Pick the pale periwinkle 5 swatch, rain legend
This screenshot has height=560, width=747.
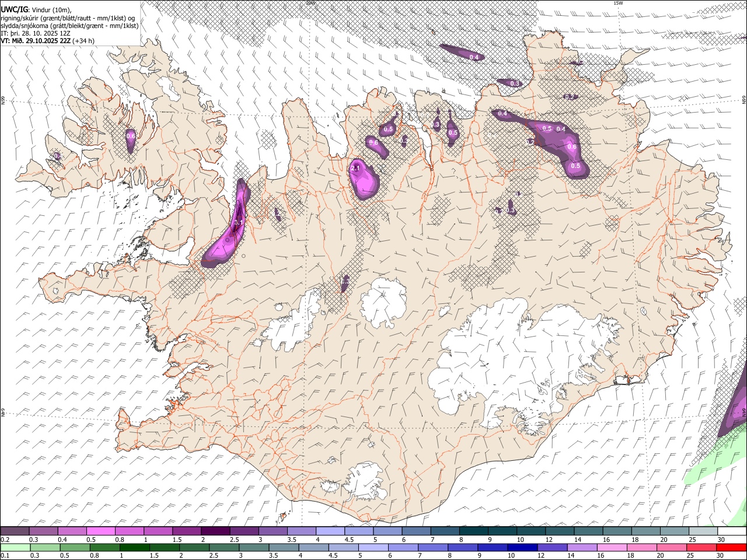373,547
